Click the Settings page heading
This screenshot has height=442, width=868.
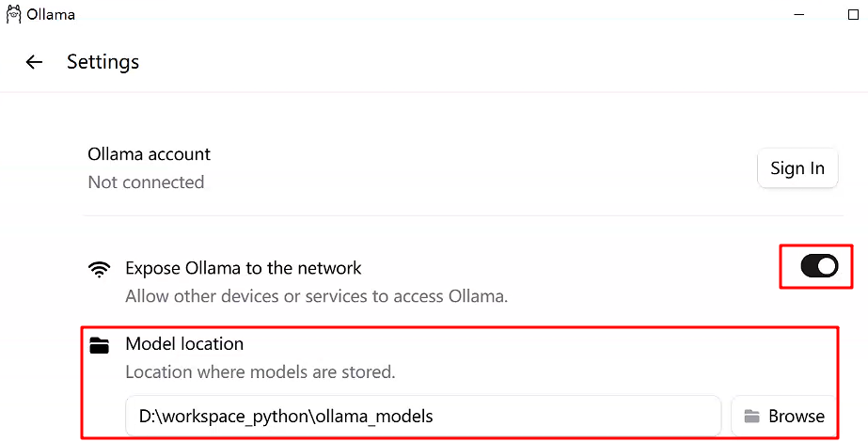pyautogui.click(x=103, y=62)
